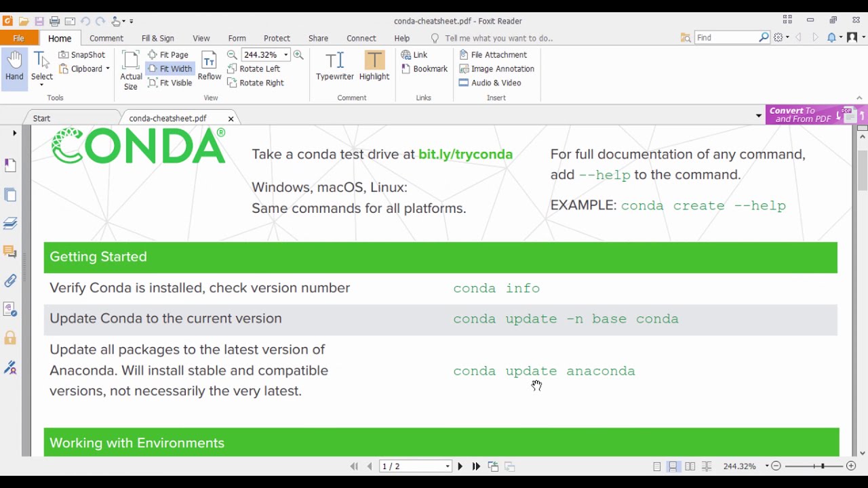The image size is (868, 488).
Task: Toggle continuous page view mode
Action: tap(673, 466)
